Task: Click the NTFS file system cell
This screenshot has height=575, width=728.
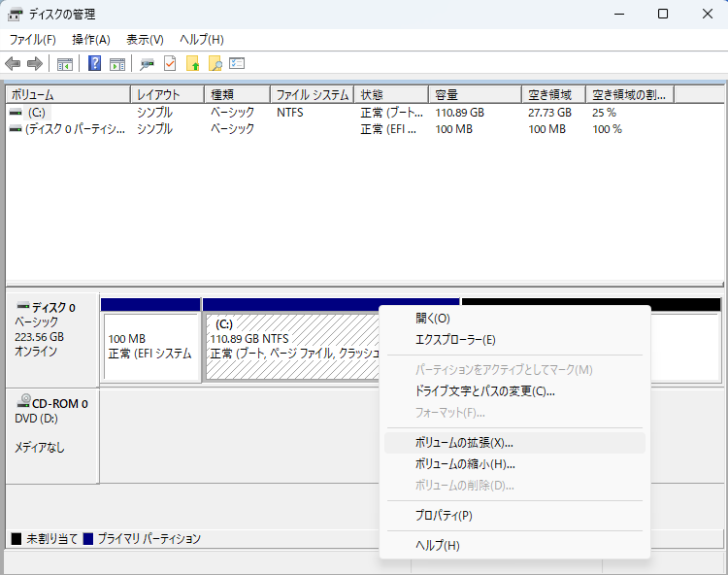Action: pyautogui.click(x=290, y=113)
